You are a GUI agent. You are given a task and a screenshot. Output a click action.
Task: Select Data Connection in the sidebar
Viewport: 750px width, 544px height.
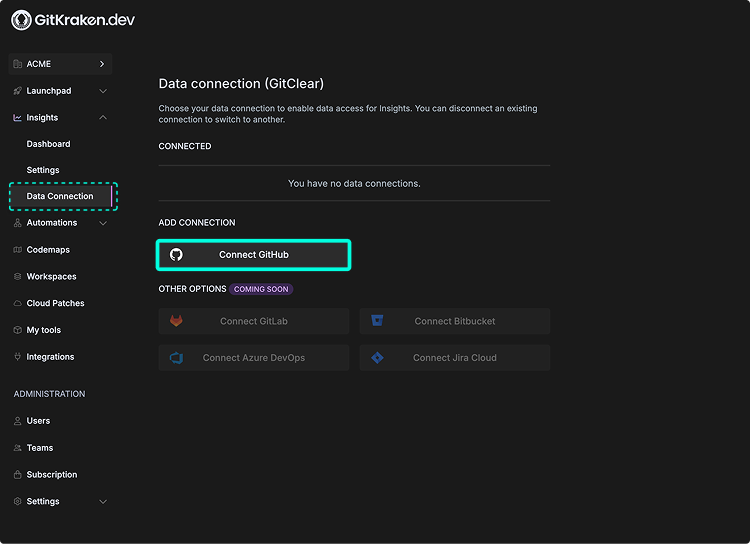coord(60,196)
